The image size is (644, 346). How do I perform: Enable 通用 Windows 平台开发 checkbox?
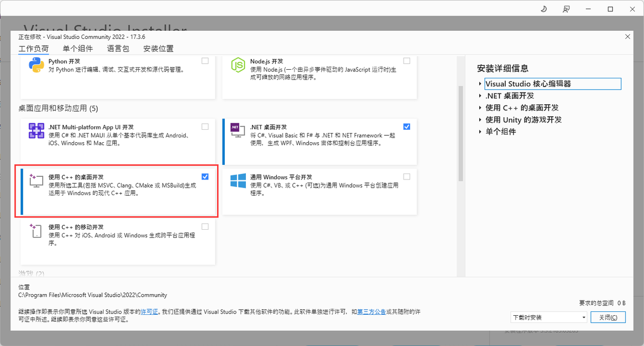click(407, 177)
